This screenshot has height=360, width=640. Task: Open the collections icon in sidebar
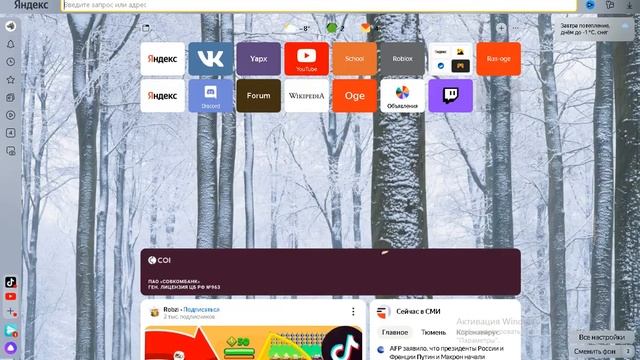11,98
